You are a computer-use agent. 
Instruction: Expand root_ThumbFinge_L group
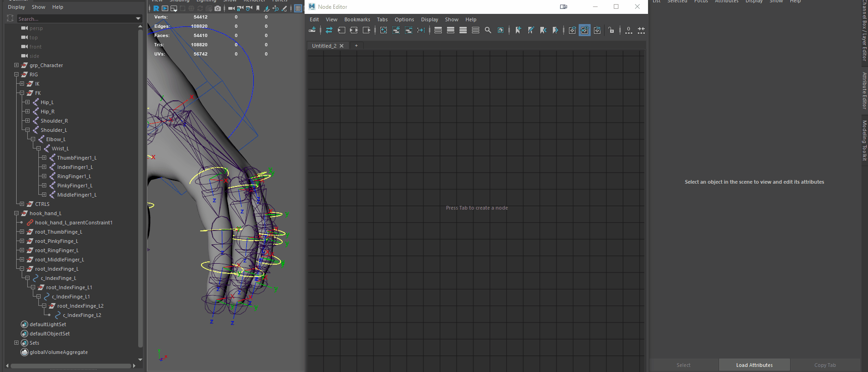click(x=22, y=232)
